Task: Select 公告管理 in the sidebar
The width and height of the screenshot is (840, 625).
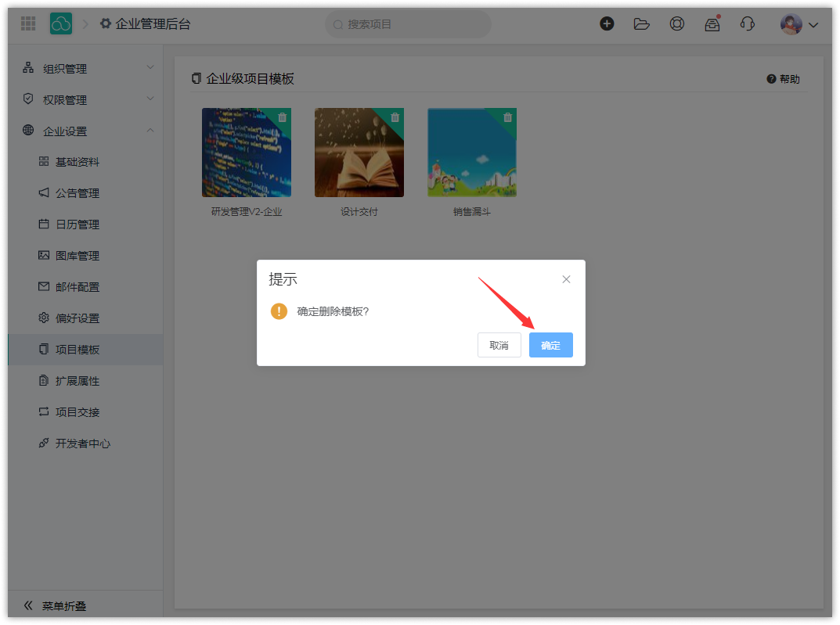Action: 78,193
